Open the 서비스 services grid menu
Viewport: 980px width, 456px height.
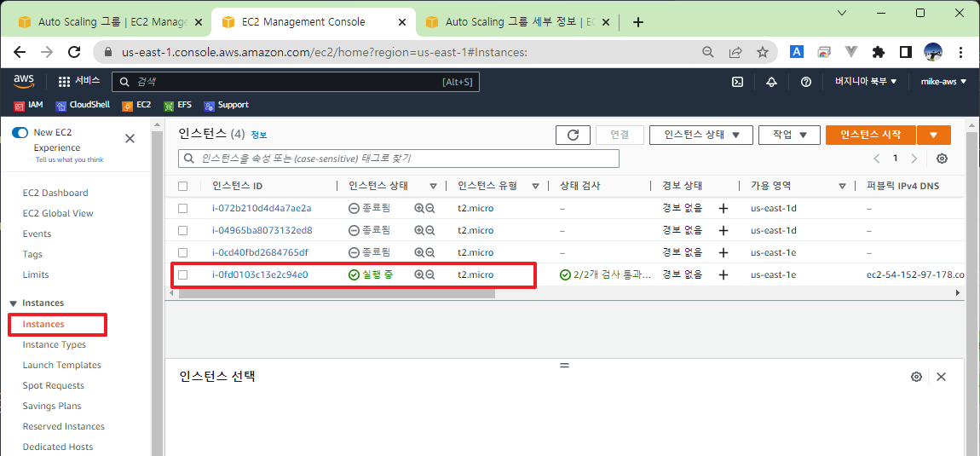tap(78, 81)
